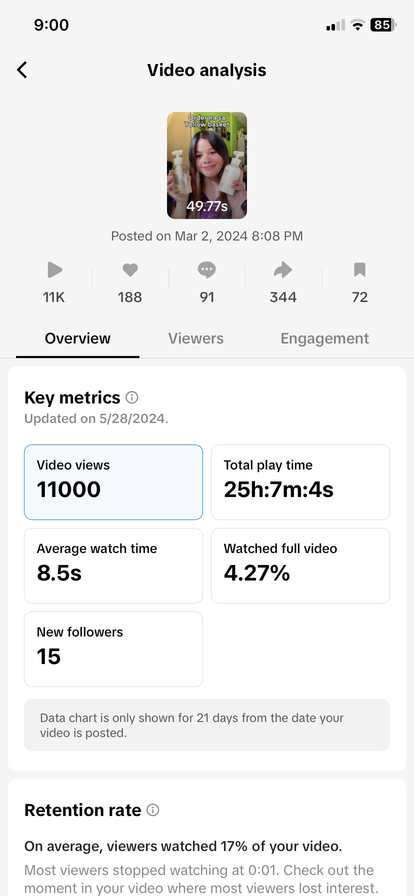Viewport: 414px width, 896px height.
Task: Tap the share arrow icon
Action: click(283, 270)
